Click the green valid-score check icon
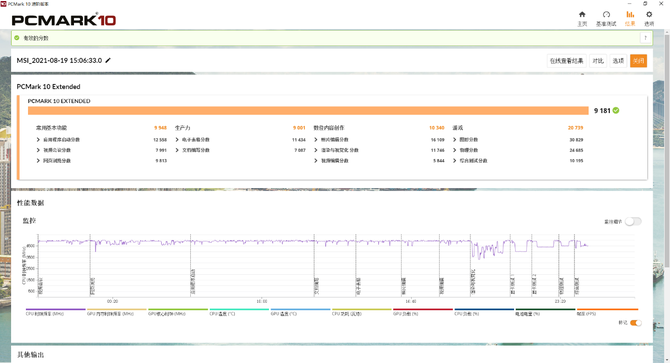 (x=17, y=38)
